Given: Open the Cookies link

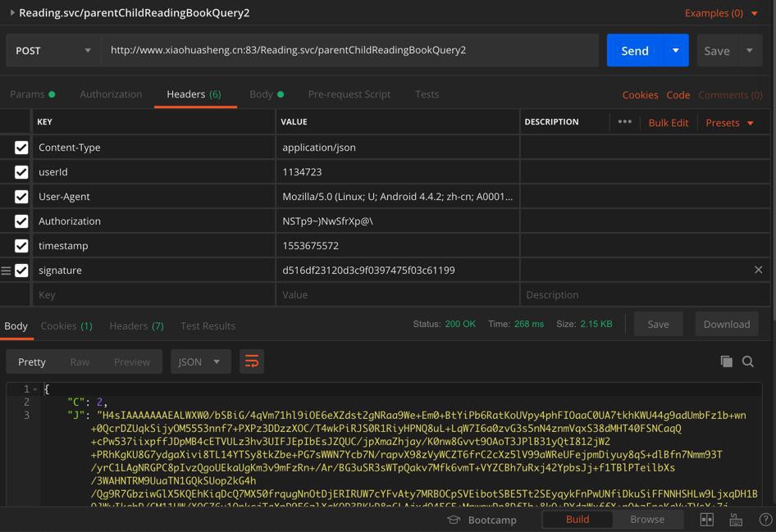Looking at the screenshot, I should [640, 95].
